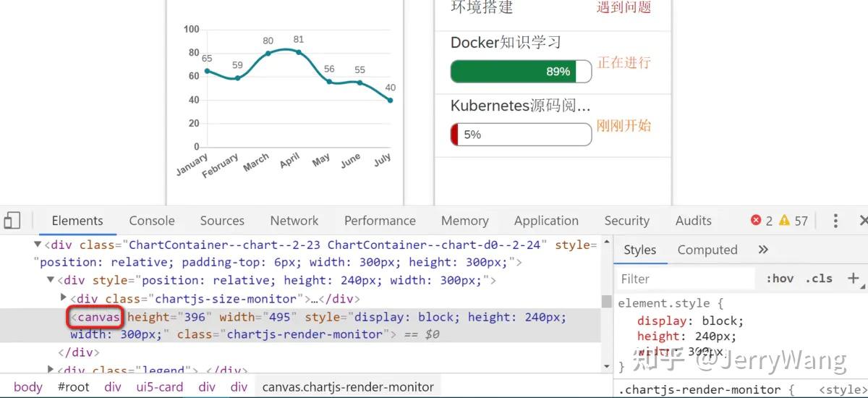Click the yellow warning count icon
This screenshot has width=868, height=398.
point(785,221)
